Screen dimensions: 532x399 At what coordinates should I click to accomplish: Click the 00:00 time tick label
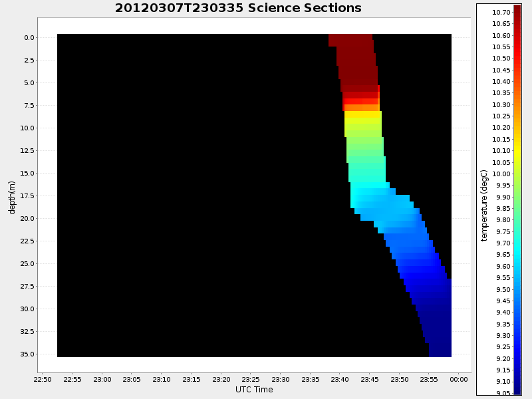coord(459,379)
